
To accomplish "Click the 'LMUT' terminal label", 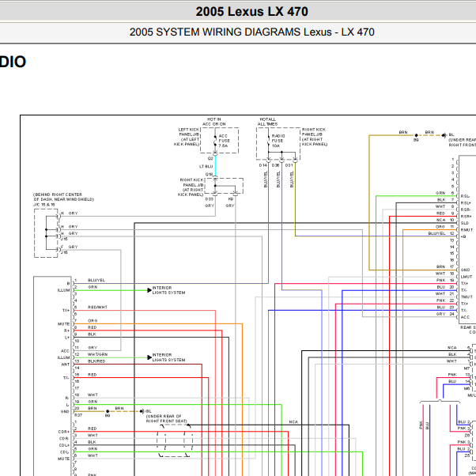I will (467, 277).
